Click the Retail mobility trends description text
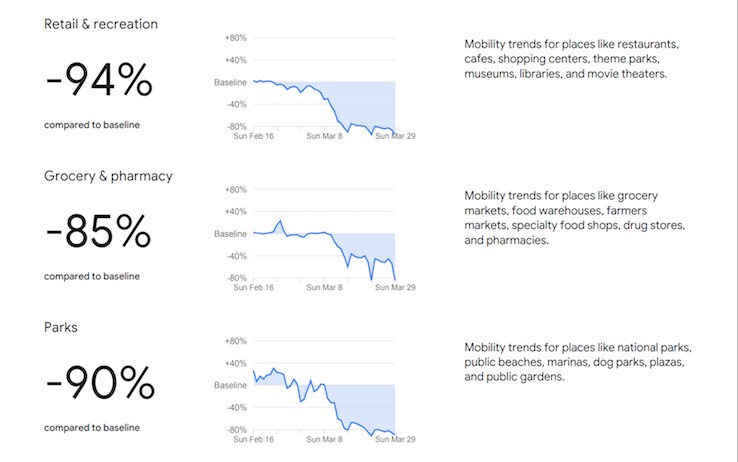 (x=571, y=59)
